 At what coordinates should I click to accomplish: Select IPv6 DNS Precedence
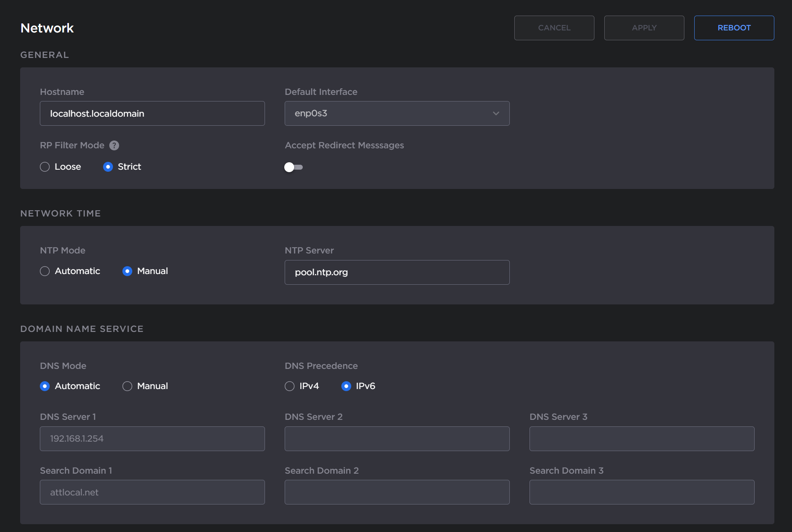pyautogui.click(x=346, y=386)
